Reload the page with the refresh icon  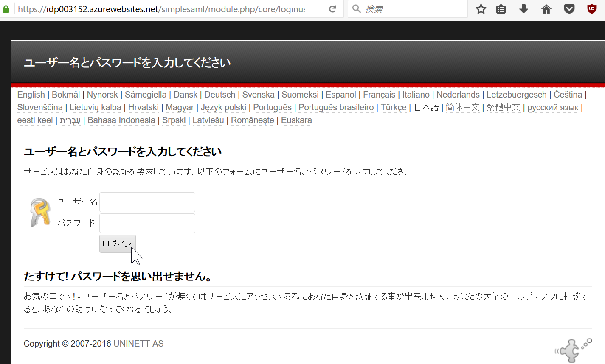pos(332,8)
